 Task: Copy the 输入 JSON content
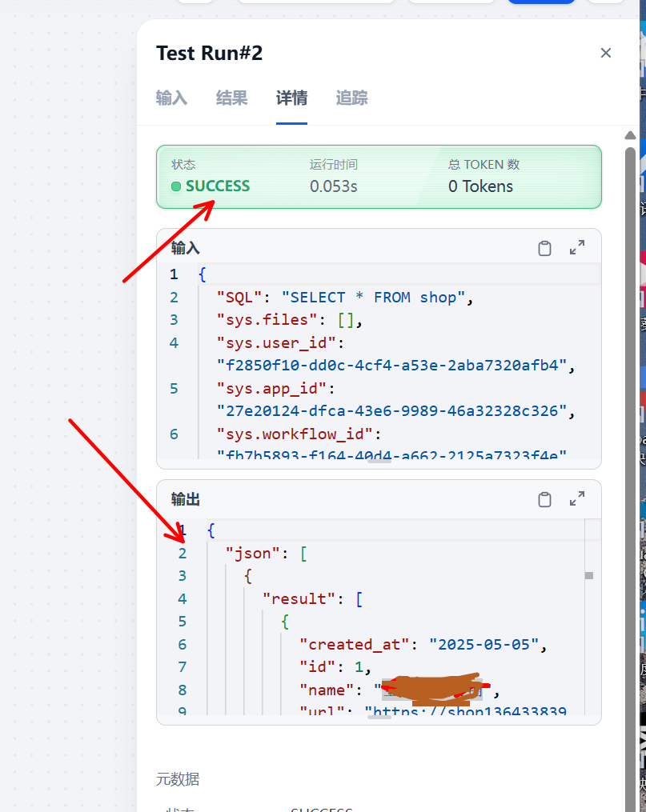coord(544,248)
